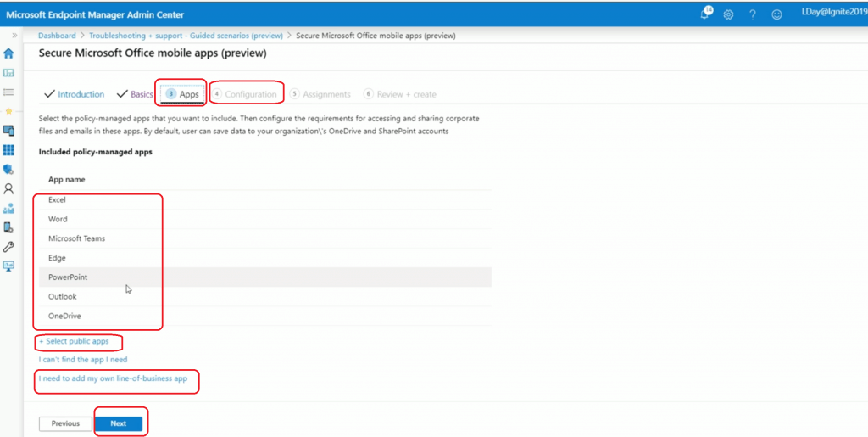Select the Review + create tab
Image resolution: width=868 pixels, height=437 pixels.
pos(400,94)
